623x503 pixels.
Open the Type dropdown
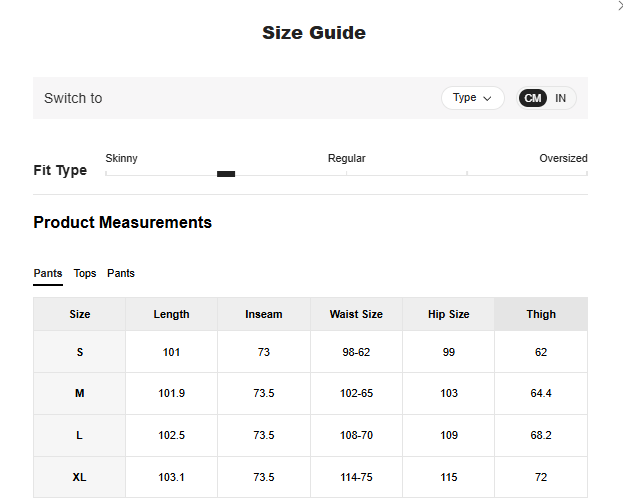point(472,98)
